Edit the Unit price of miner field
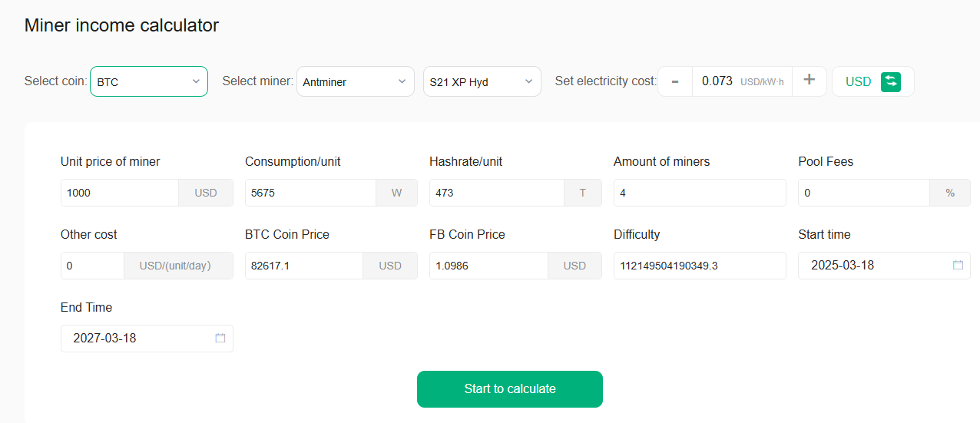The height and width of the screenshot is (423, 980). (x=120, y=193)
